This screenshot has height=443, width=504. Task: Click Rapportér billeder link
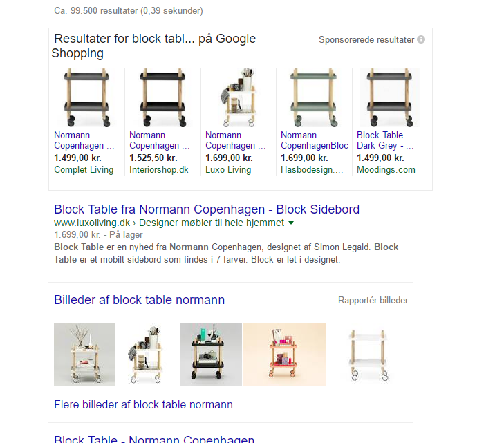pos(373,301)
